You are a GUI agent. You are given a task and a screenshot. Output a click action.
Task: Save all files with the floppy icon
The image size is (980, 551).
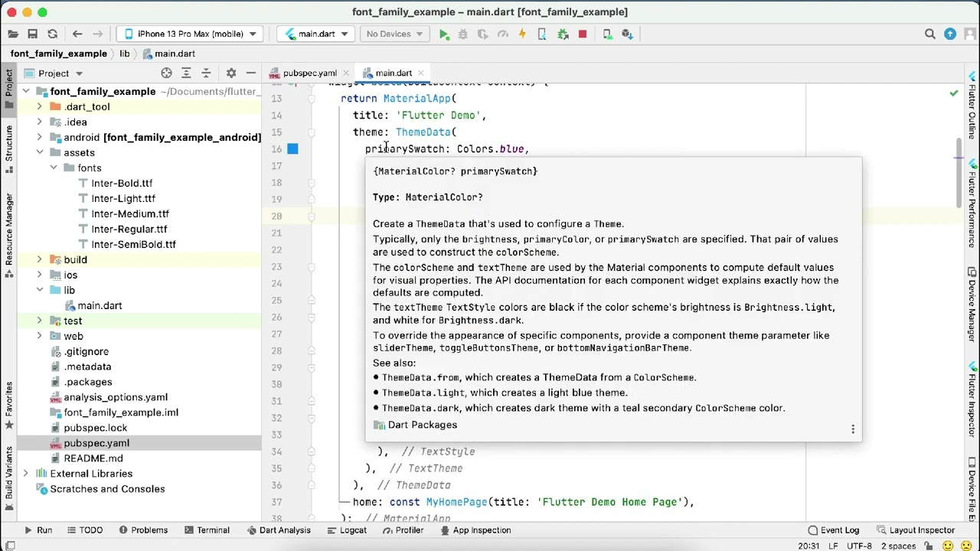(32, 34)
